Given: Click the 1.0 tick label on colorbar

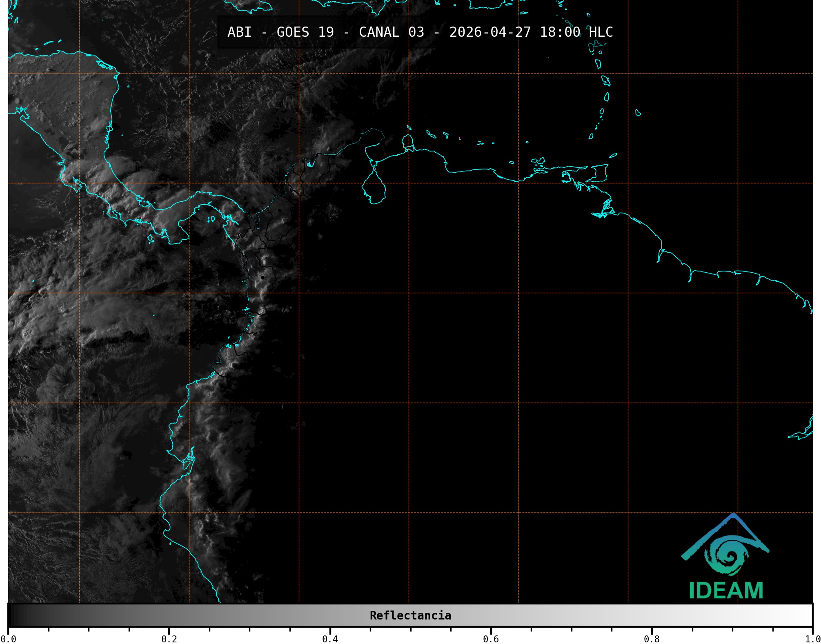Looking at the screenshot, I should click(x=812, y=639).
